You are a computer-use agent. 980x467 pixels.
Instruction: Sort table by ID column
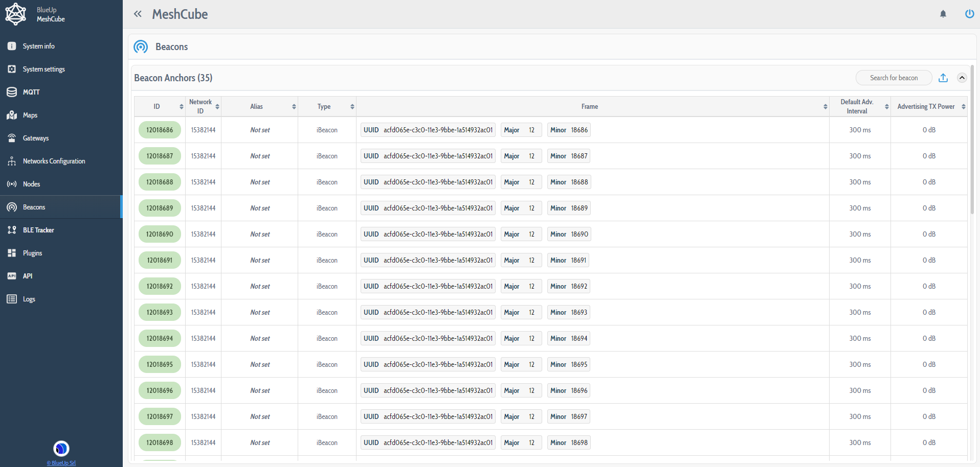click(181, 106)
